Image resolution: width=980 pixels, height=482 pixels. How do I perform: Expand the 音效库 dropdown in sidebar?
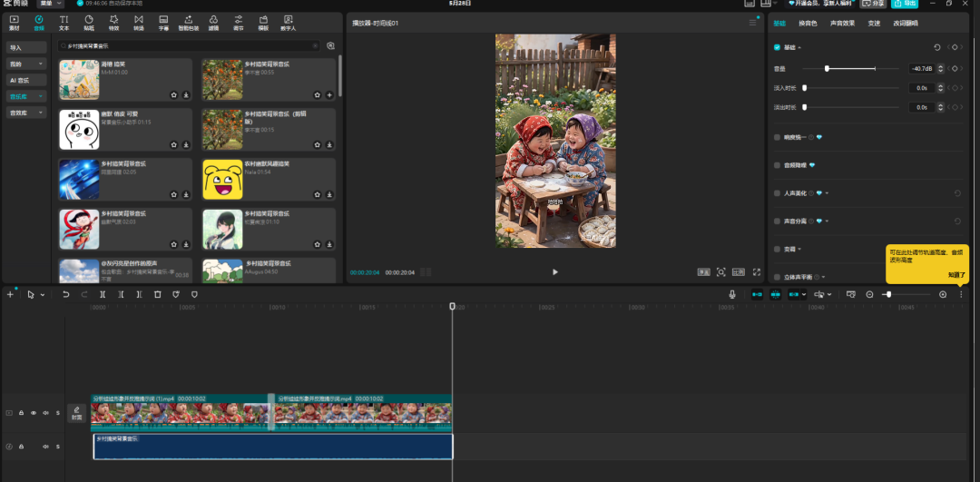pyautogui.click(x=27, y=113)
